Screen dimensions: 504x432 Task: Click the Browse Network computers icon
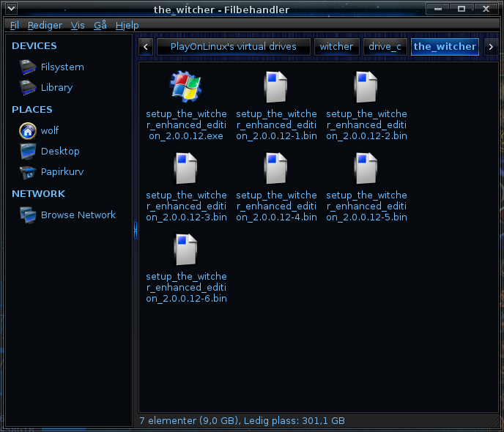click(x=28, y=215)
